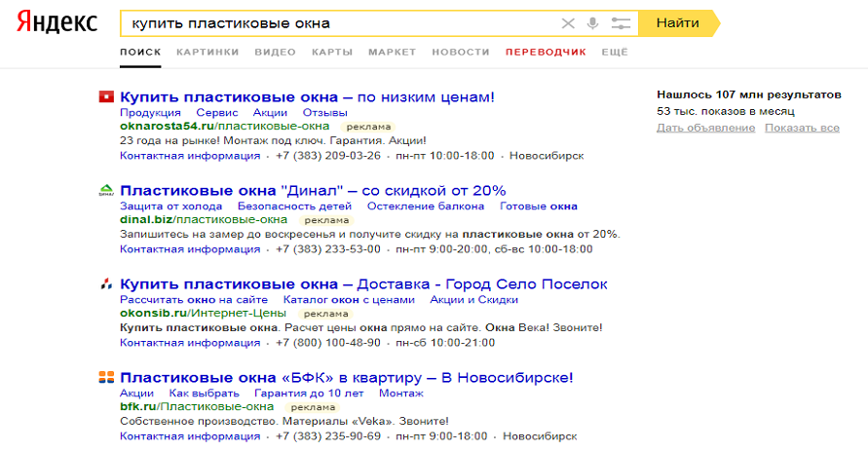Click the 'Дать объявление' link
Viewport: 868px width, 451px height.
click(x=706, y=128)
